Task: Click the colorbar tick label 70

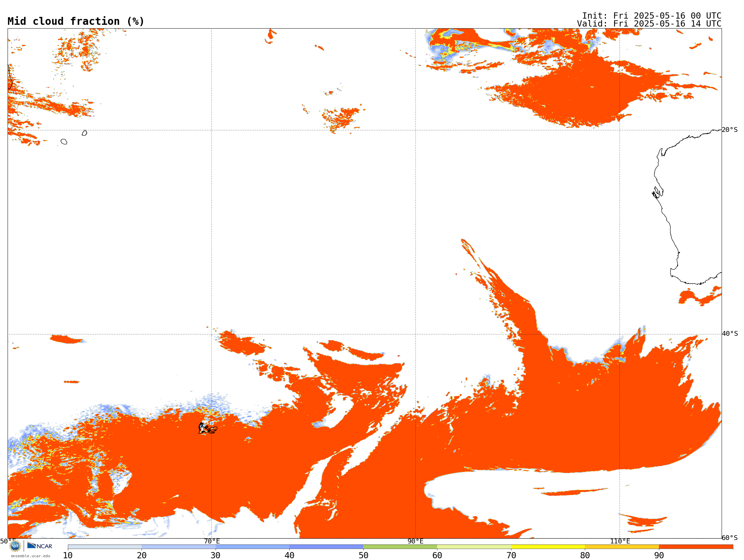Action: [x=511, y=556]
